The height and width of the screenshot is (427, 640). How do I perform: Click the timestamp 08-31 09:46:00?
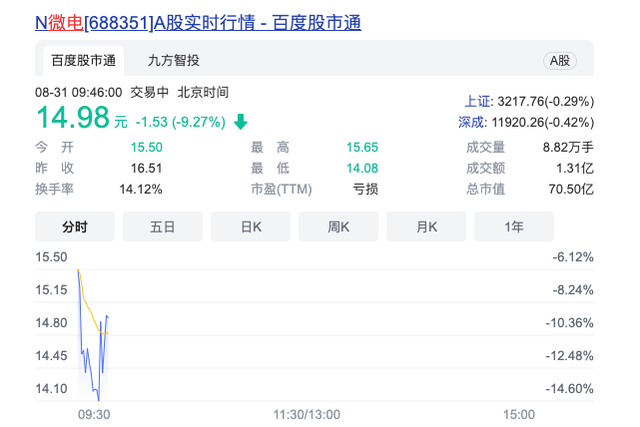pyautogui.click(x=78, y=92)
